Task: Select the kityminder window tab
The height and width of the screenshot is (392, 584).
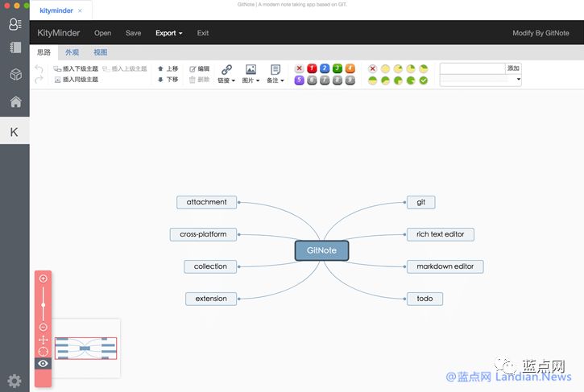Action: pyautogui.click(x=56, y=10)
